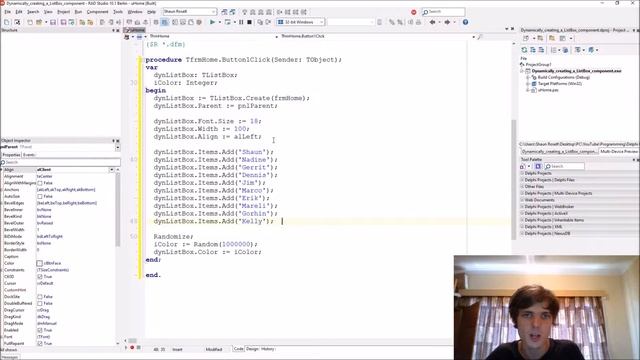The width and height of the screenshot is (640, 360).
Task: Expand the Delphi Projects palette category
Action: [x=522, y=173]
